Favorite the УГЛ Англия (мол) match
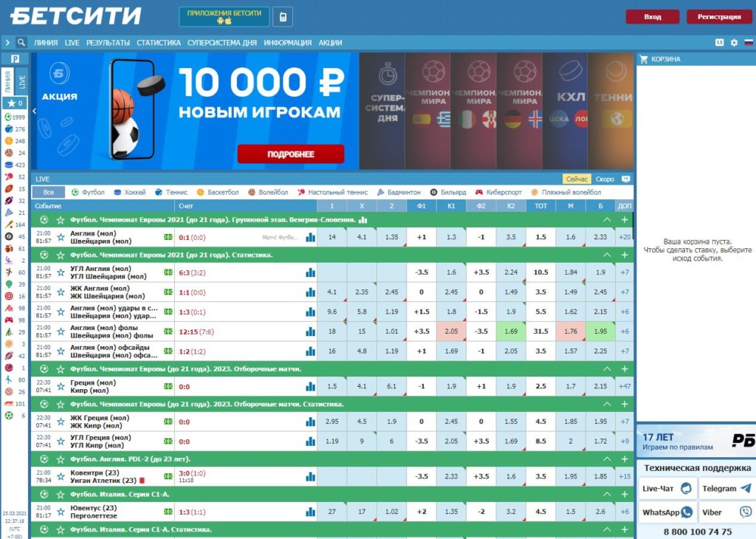 61,272
